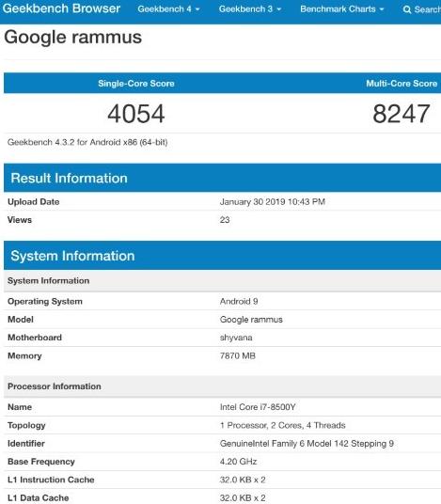Select the shyvana motherboard value
The height and width of the screenshot is (504, 441).
236,338
